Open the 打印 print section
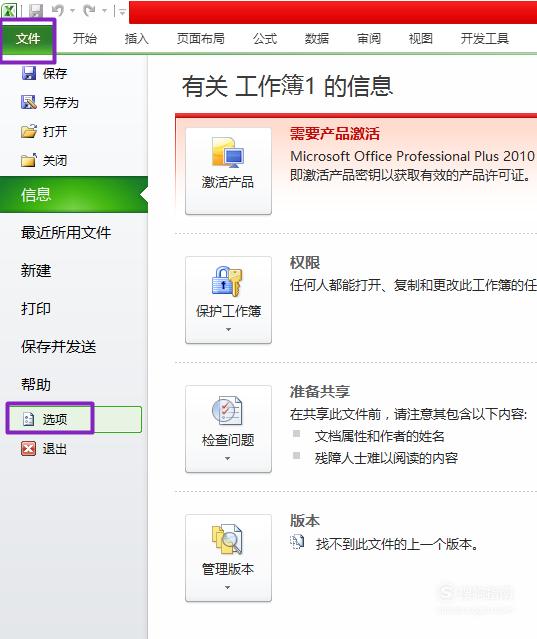 pyautogui.click(x=36, y=308)
